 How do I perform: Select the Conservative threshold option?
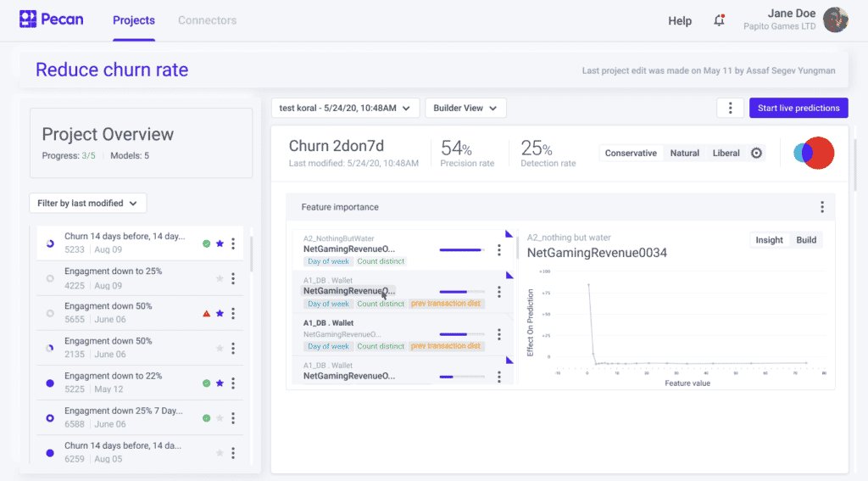click(631, 153)
